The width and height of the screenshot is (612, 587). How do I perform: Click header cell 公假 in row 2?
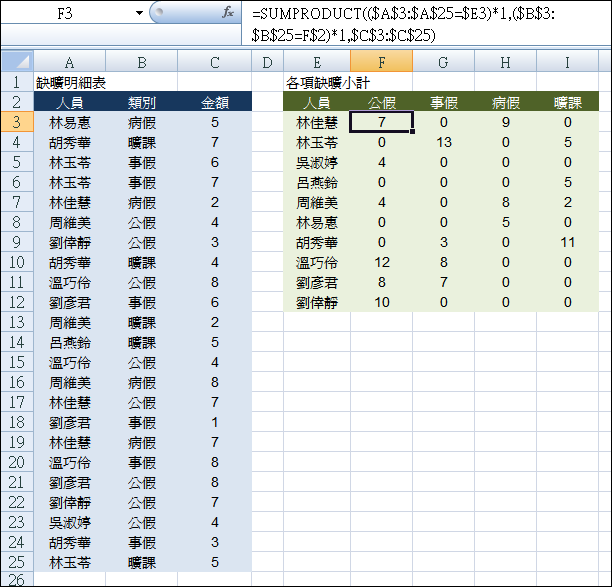tap(381, 102)
